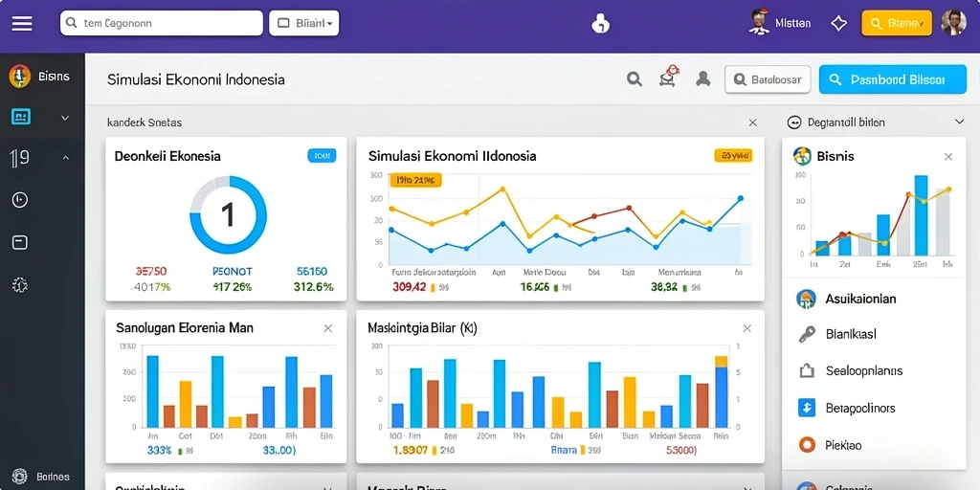Click the square panel icon in sidebar
Viewport: 980px width, 490px height.
(x=20, y=242)
